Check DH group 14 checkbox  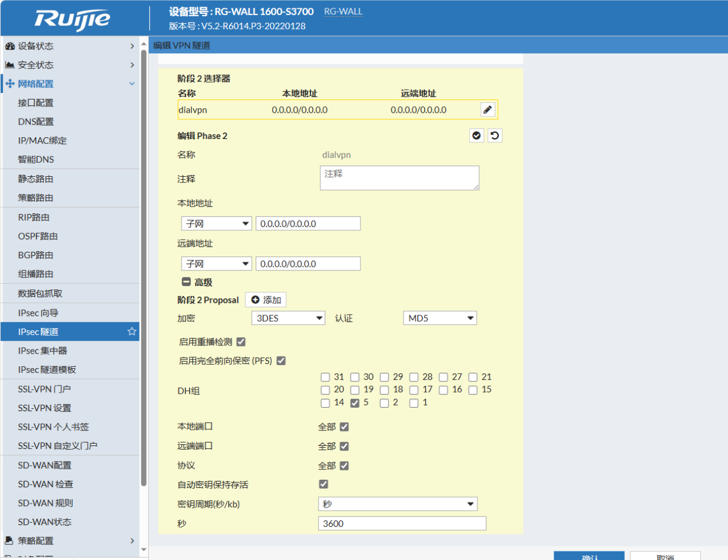point(326,403)
